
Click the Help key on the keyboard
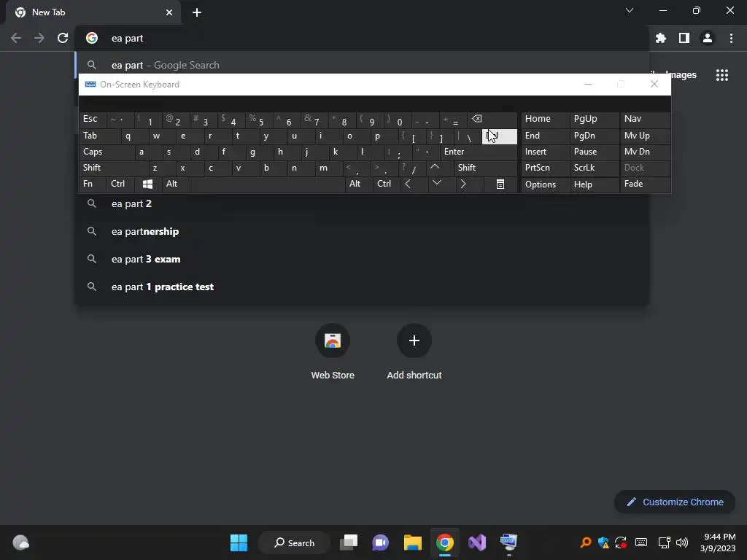coord(595,184)
